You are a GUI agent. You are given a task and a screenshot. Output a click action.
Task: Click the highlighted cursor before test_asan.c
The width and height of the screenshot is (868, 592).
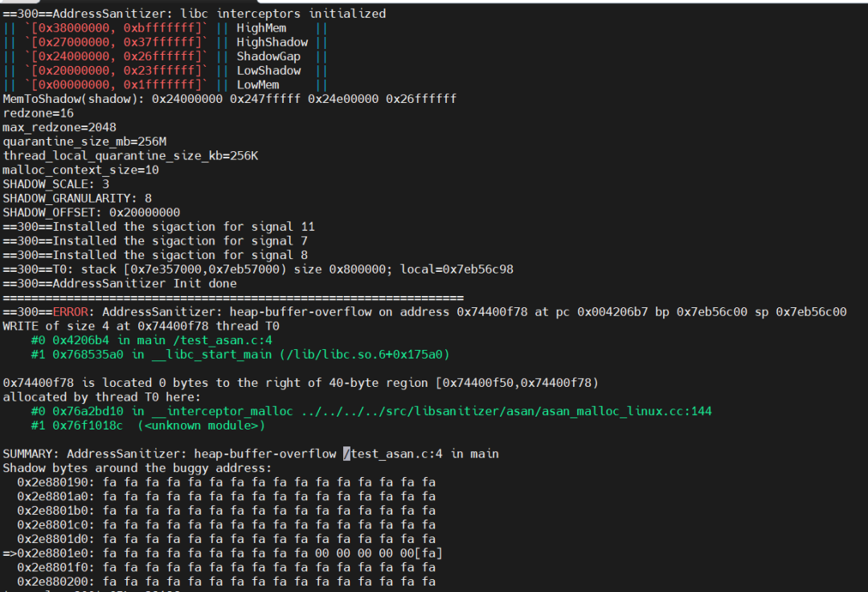pyautogui.click(x=346, y=454)
